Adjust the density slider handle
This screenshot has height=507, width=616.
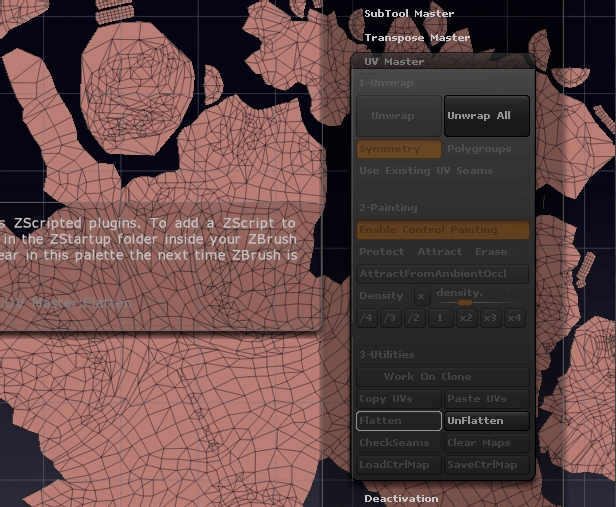pos(465,302)
